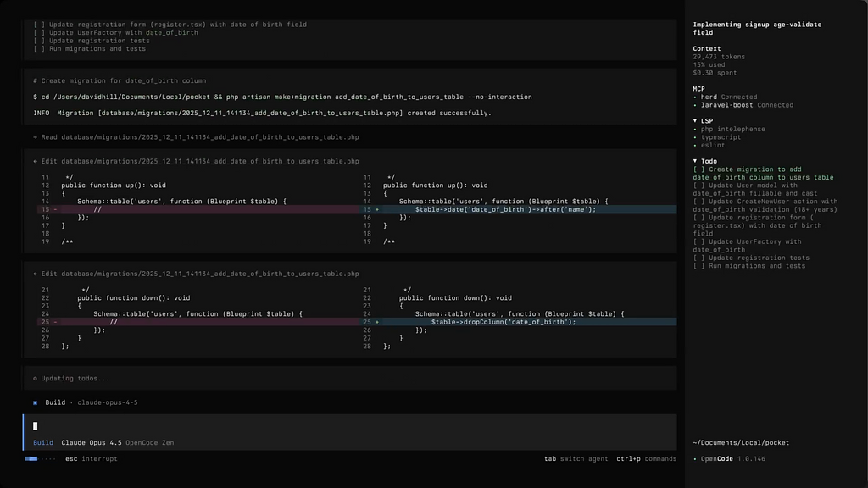Check the sidebar Update User model checkbox
868x488 pixels.
pos(698,186)
